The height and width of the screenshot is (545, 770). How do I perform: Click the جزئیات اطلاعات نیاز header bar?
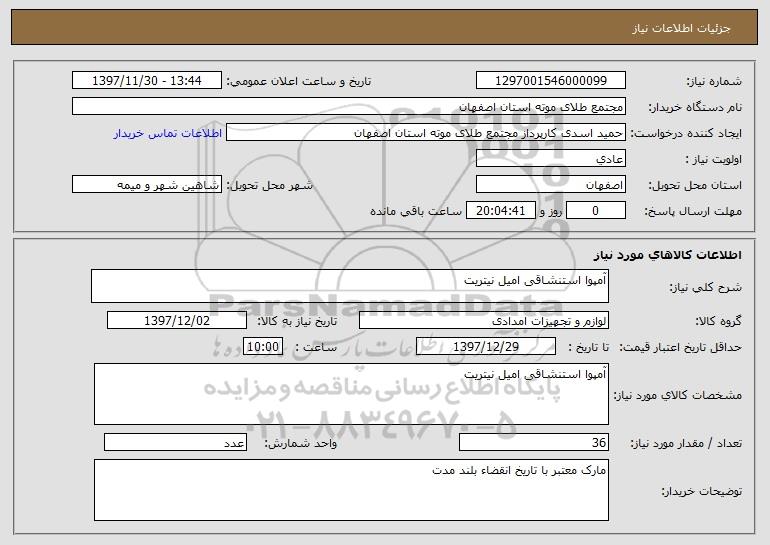click(x=385, y=27)
